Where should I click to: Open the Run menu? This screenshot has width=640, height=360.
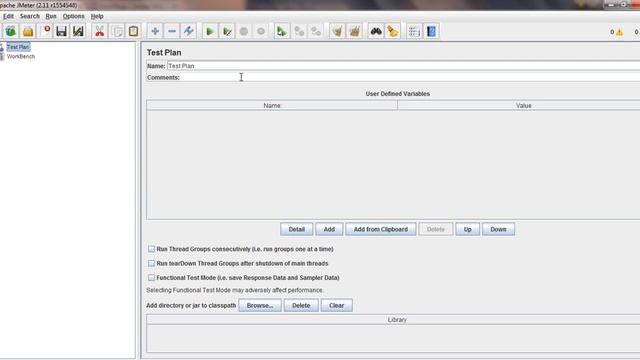click(x=51, y=16)
